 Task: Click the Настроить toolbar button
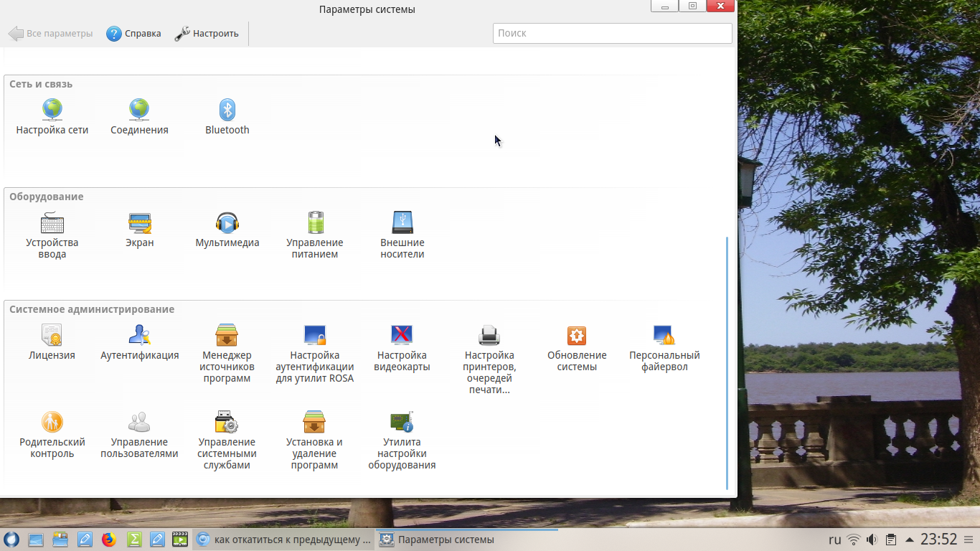(x=207, y=34)
